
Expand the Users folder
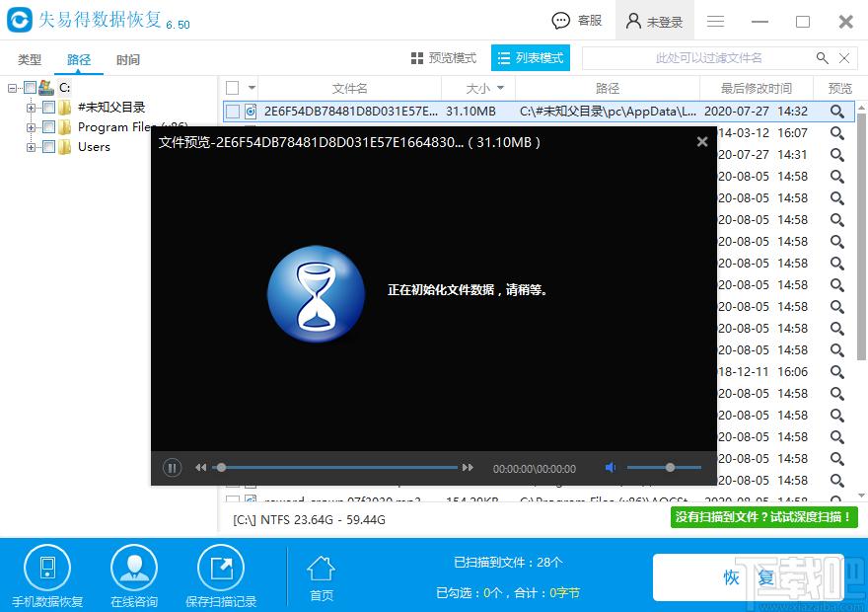coord(31,147)
